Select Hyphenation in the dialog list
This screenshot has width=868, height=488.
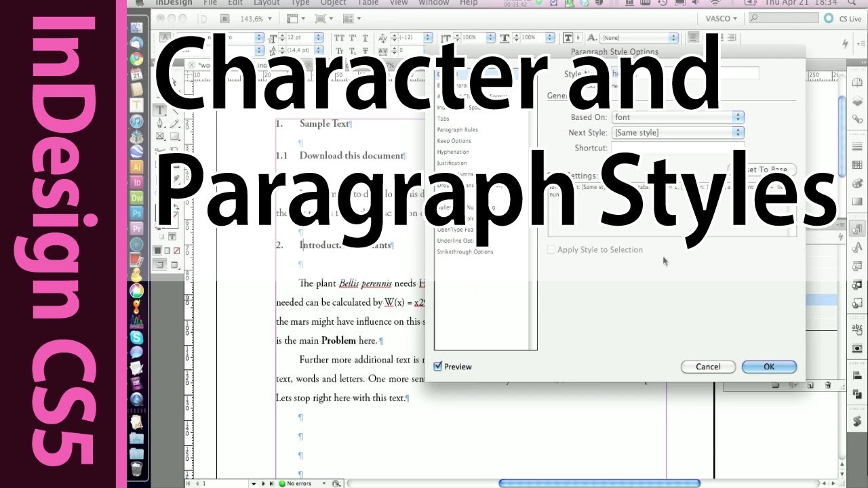pyautogui.click(x=453, y=152)
